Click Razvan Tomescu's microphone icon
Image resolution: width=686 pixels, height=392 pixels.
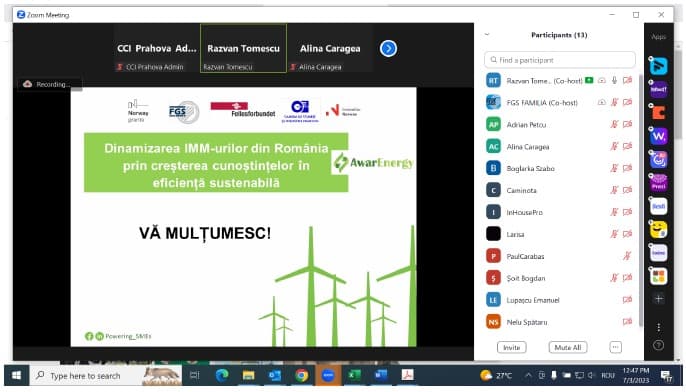pyautogui.click(x=614, y=80)
